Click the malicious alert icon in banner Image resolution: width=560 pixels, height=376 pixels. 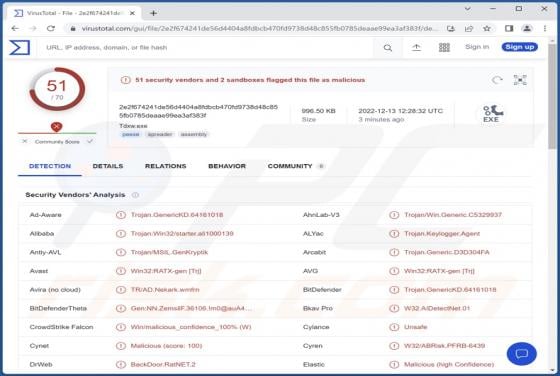125,80
